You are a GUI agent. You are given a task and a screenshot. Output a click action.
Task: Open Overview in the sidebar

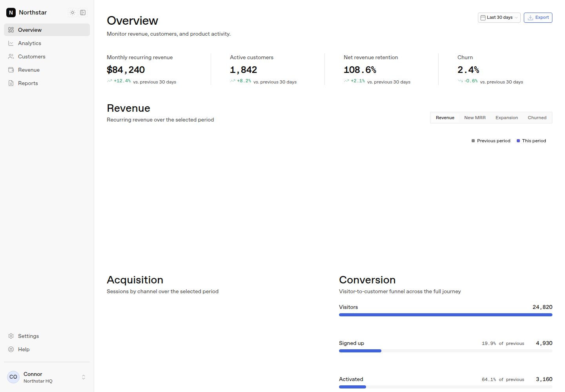tap(47, 30)
